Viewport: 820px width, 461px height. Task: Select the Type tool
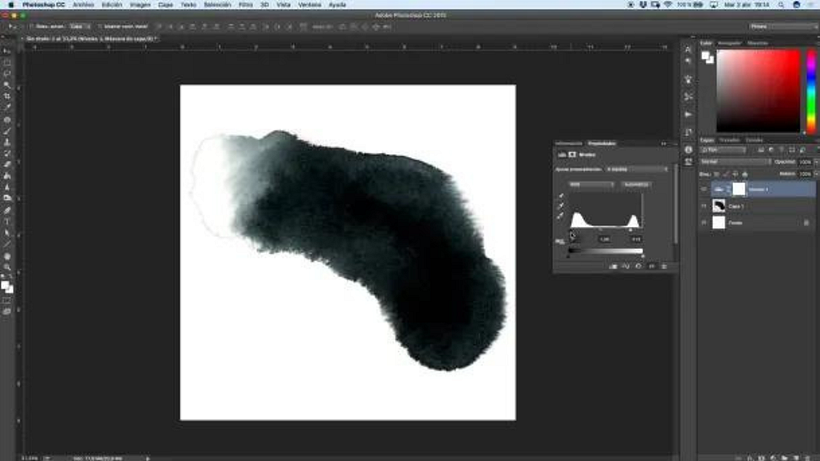7,222
